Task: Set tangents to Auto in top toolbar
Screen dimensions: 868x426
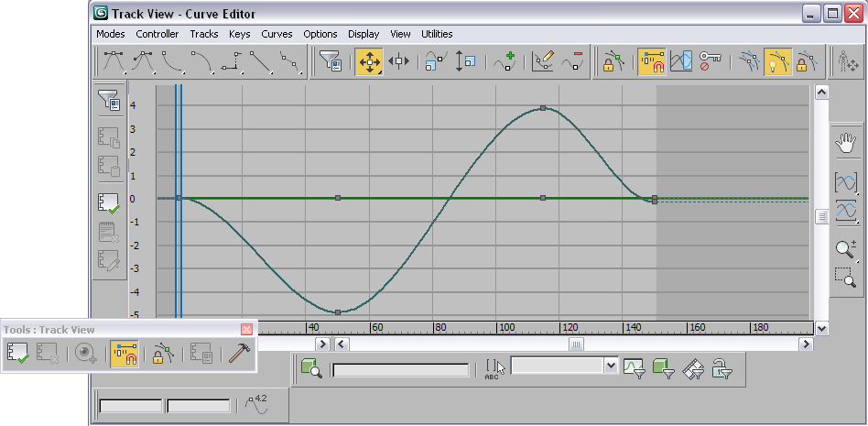Action: pyautogui.click(x=114, y=61)
